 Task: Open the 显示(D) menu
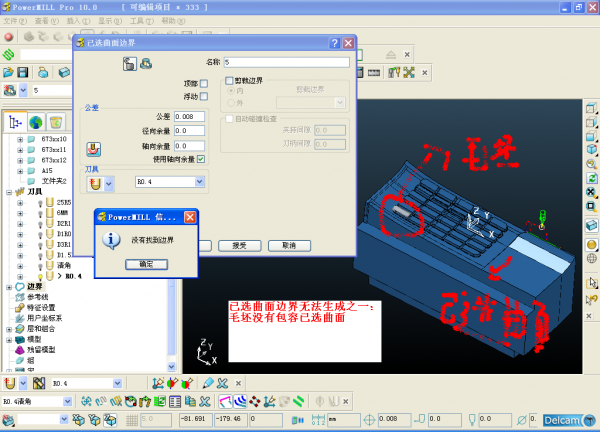110,21
